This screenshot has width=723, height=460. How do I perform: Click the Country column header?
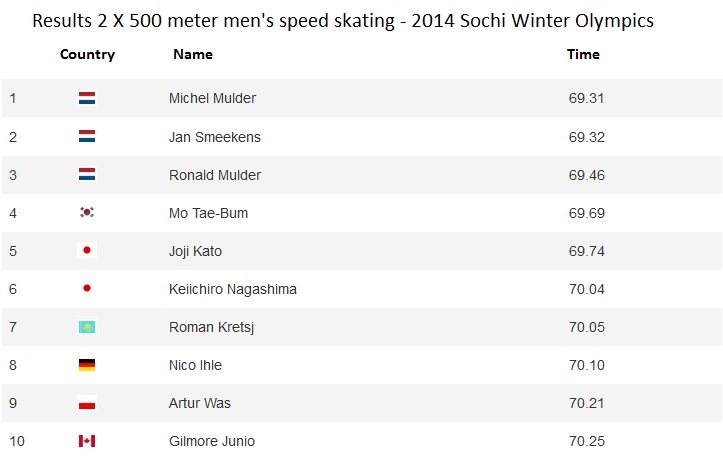tap(88, 54)
